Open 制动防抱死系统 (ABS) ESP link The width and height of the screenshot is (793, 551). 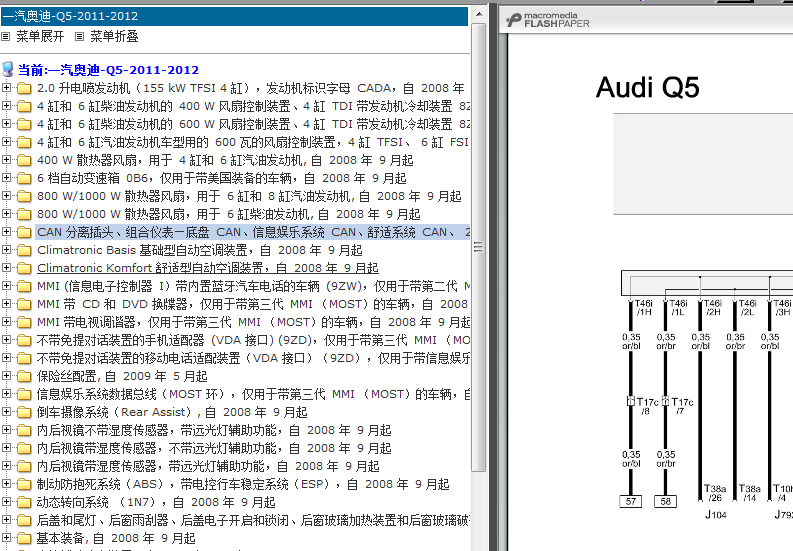click(x=243, y=484)
